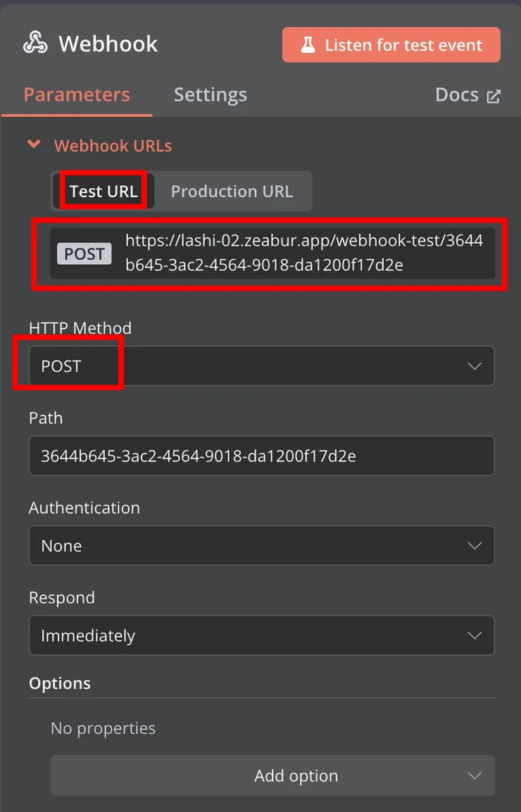521x812 pixels.
Task: Click Authentication dropdown chevron arrow
Action: click(475, 546)
